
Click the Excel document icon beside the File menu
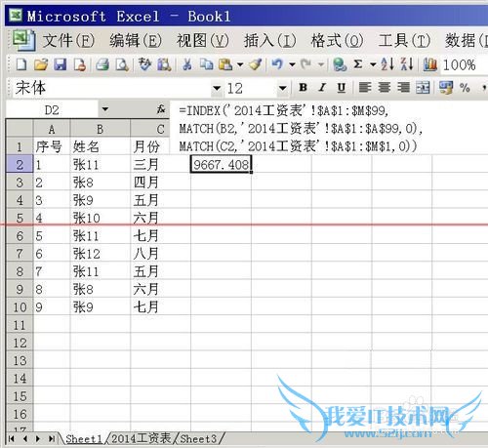[x=23, y=40]
